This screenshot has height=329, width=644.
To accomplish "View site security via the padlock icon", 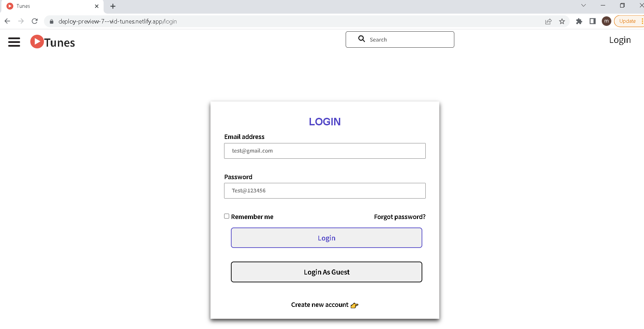I will tap(51, 21).
